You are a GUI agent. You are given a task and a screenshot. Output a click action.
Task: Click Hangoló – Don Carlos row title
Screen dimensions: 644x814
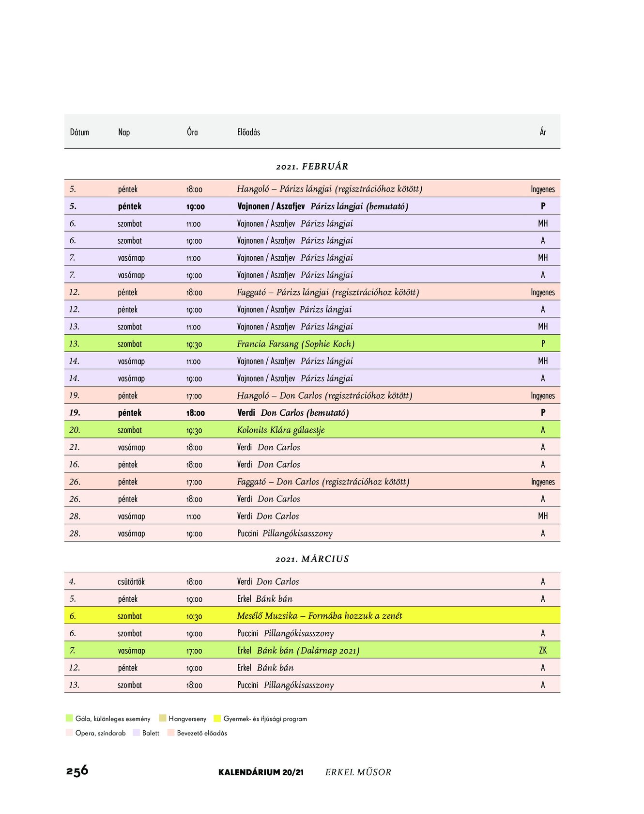point(324,395)
